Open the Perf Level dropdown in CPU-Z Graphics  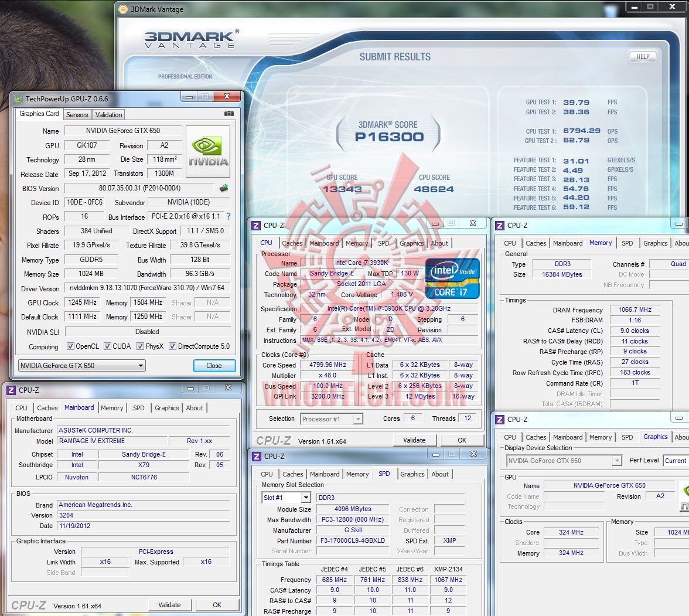676,461
